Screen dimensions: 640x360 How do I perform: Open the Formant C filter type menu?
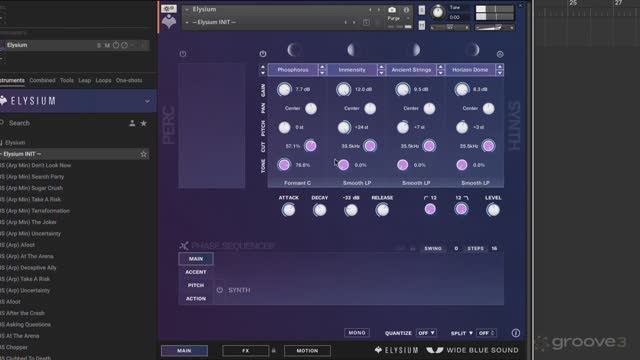[297, 183]
